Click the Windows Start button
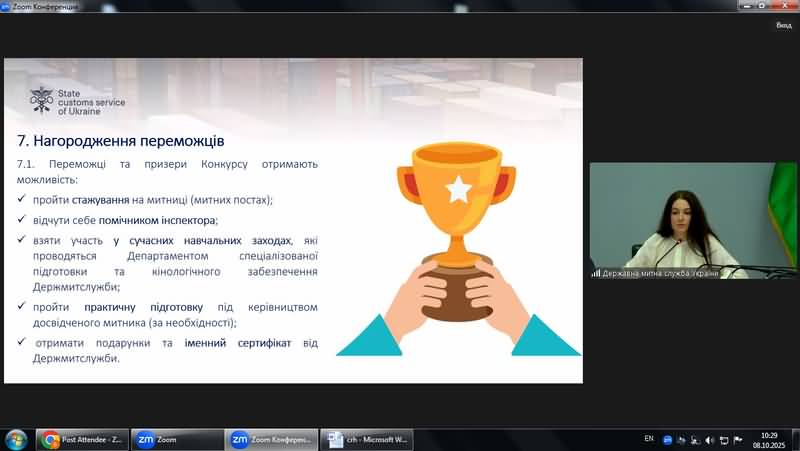 pos(16,439)
